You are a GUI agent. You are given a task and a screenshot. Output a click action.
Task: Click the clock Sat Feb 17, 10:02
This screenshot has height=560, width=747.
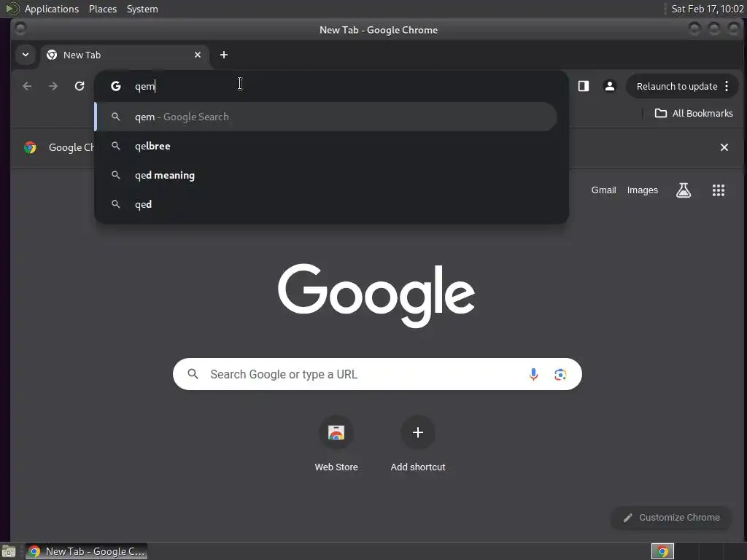pos(708,9)
